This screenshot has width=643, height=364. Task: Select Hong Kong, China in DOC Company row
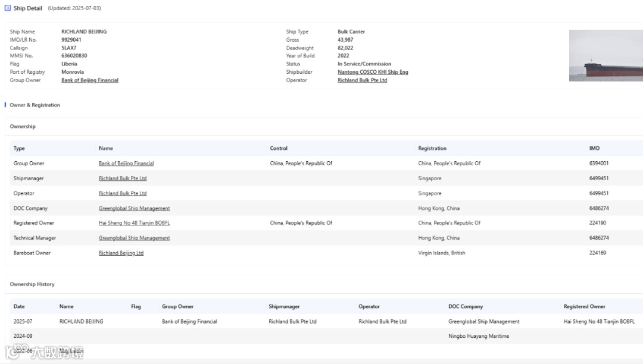pos(439,208)
